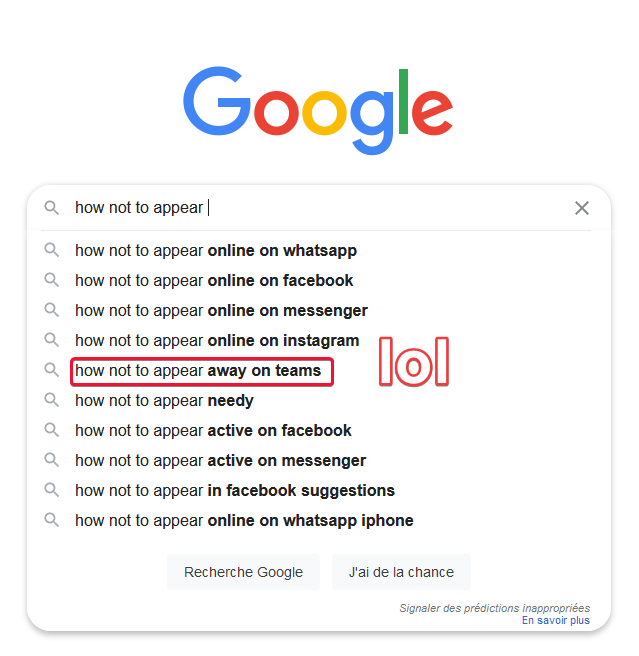Click magnifier icon beside 'online on whatsapp' suggestion
This screenshot has width=639, height=656.
tap(51, 250)
